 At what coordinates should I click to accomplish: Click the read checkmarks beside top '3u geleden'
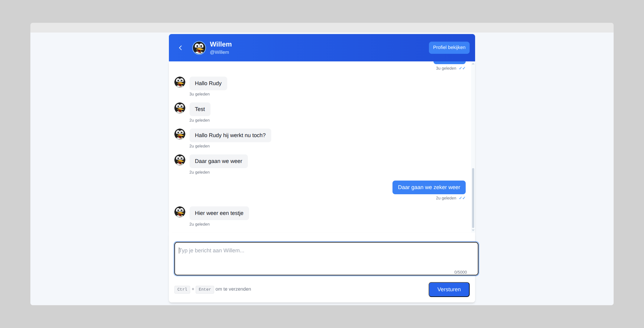[x=462, y=68]
